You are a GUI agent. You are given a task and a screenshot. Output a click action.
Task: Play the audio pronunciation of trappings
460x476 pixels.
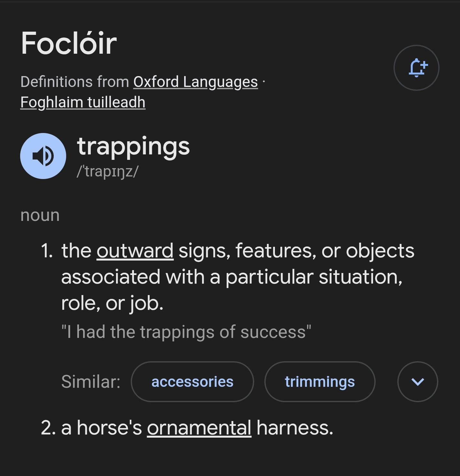tap(43, 156)
